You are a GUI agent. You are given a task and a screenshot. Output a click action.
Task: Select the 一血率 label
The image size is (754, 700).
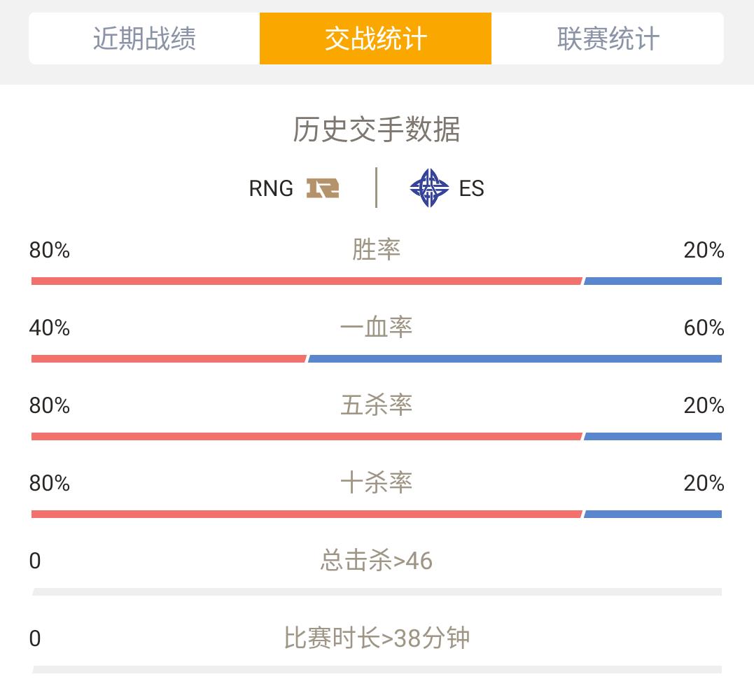pos(377,328)
